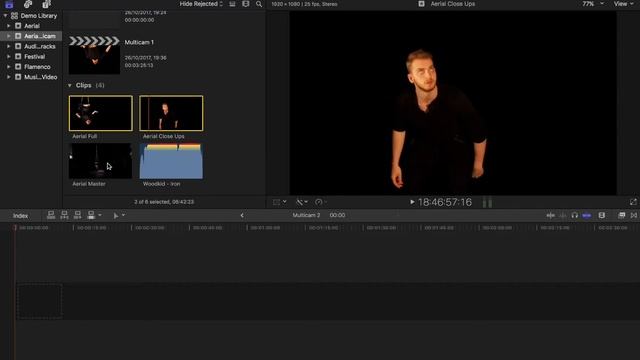
Task: Click the Aerial Close Ups viewer title
Action: [x=453, y=4]
